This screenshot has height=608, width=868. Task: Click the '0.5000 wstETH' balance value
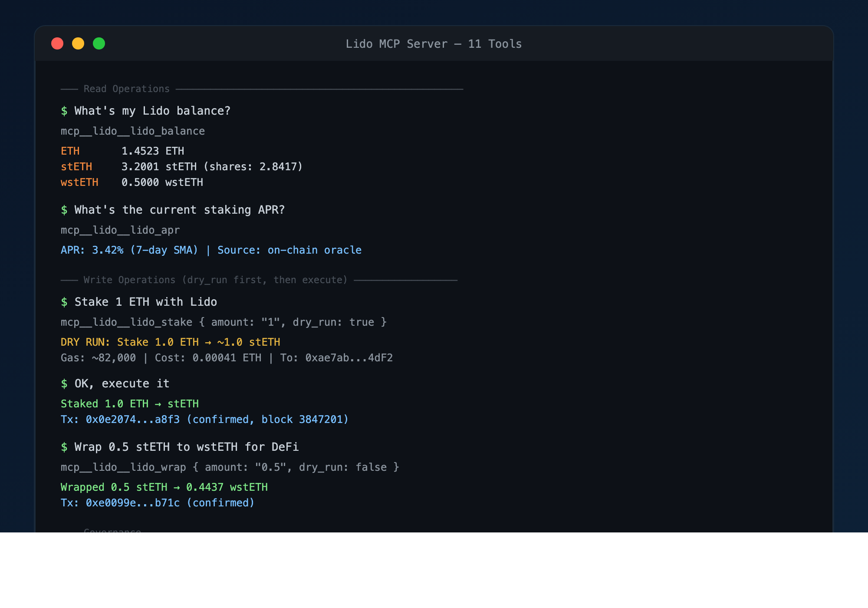click(162, 182)
